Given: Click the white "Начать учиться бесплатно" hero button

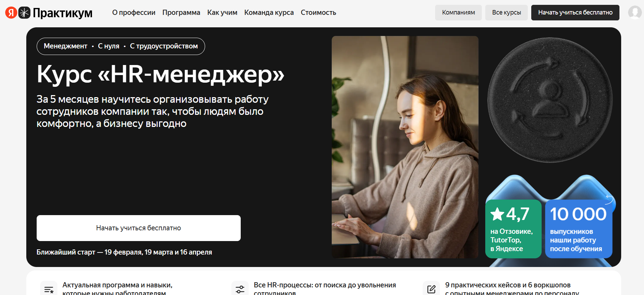Looking at the screenshot, I should [139, 228].
